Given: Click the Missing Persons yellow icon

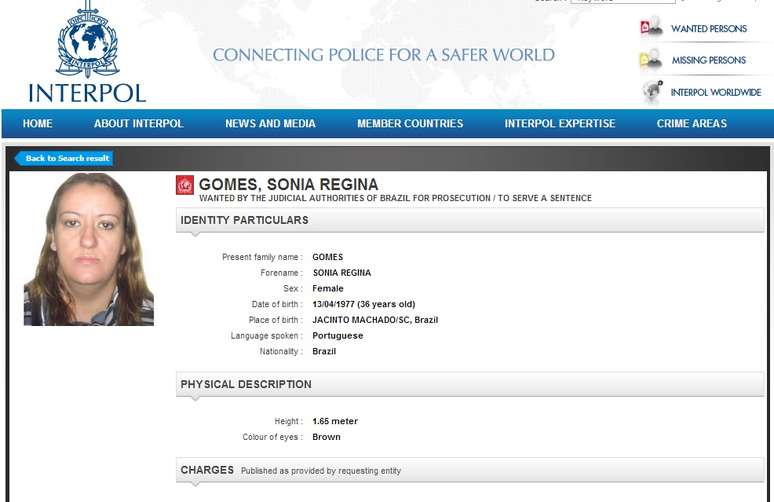Looking at the screenshot, I should (651, 60).
